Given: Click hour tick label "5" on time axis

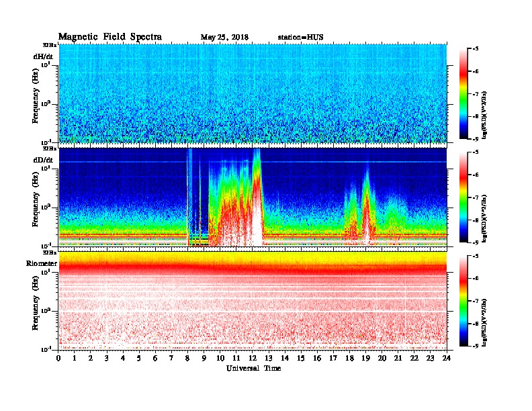Looking at the screenshot, I should click(x=139, y=359).
